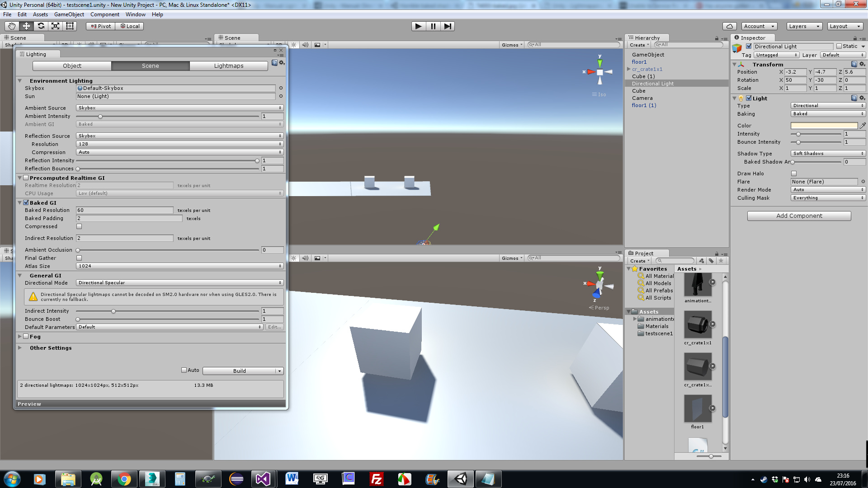
Task: Enable Fog checkbox
Action: pos(26,336)
